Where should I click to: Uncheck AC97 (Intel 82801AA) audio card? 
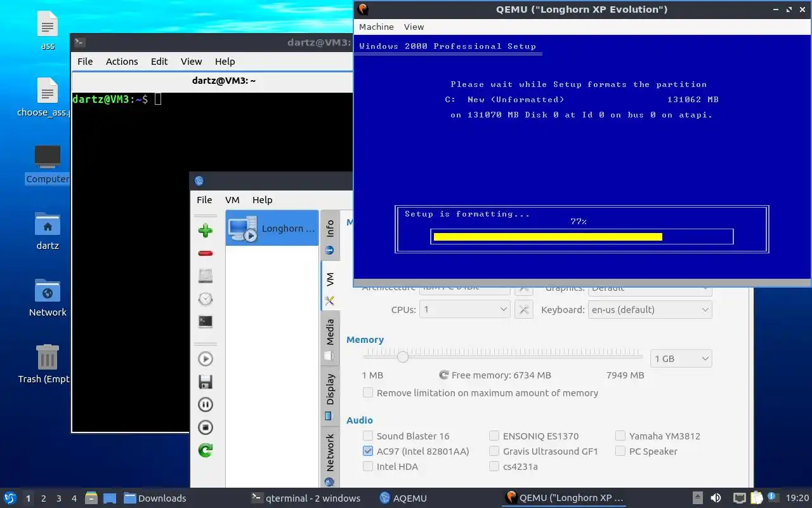pos(368,451)
